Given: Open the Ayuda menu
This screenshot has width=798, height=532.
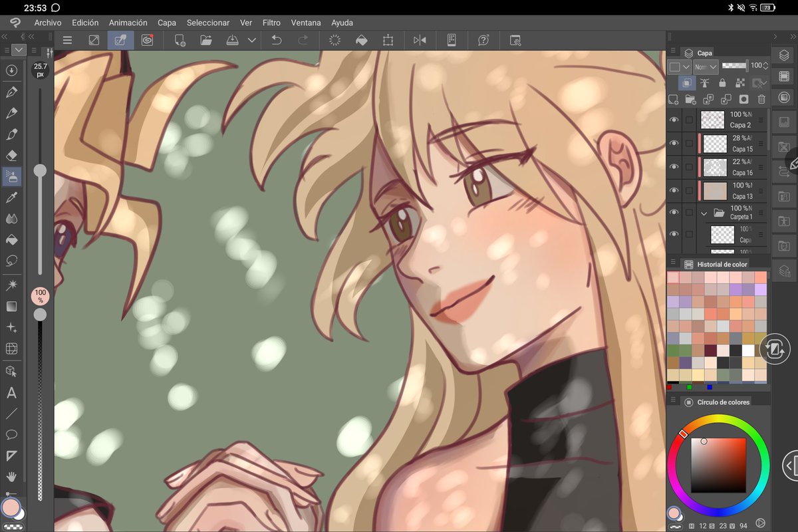Looking at the screenshot, I should pyautogui.click(x=342, y=23).
